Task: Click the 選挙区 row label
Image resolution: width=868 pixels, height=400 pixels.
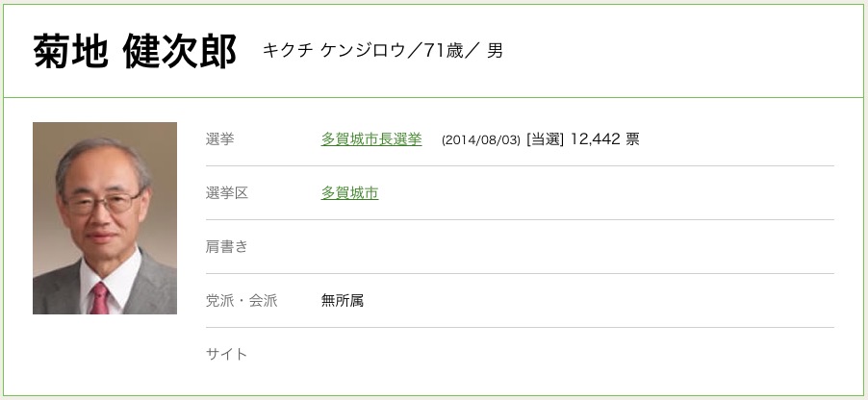Action: [x=227, y=193]
